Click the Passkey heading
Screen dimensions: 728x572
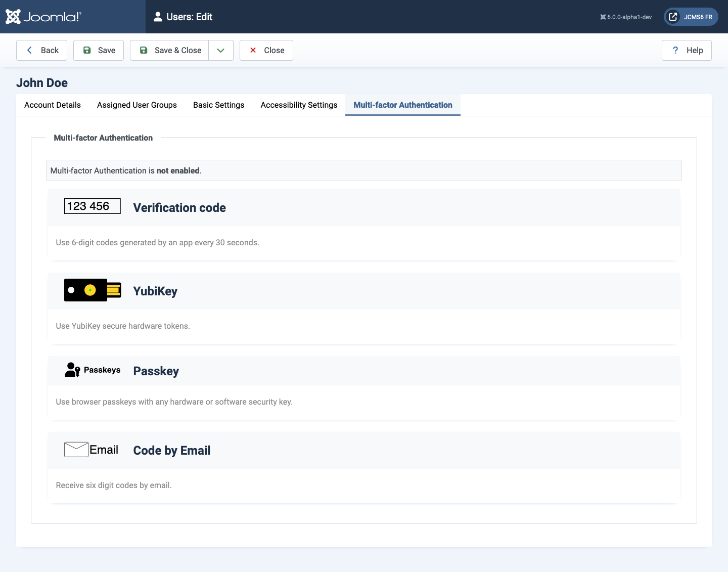pyautogui.click(x=156, y=371)
